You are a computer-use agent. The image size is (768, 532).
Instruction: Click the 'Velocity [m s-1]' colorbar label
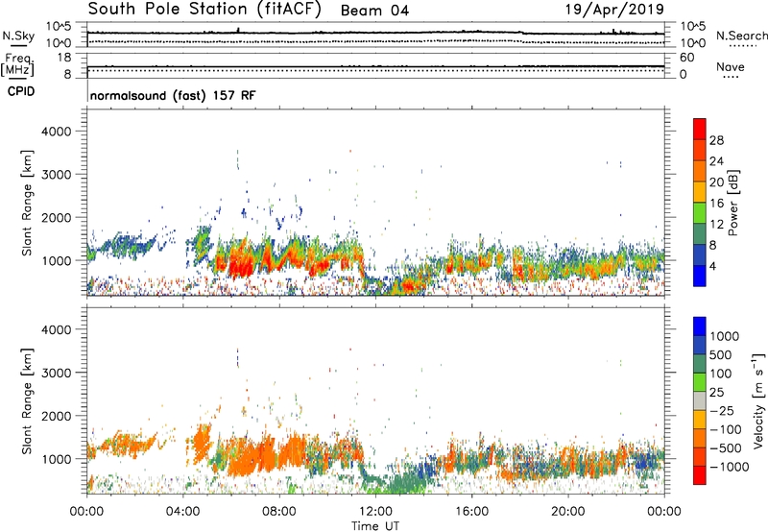pyautogui.click(x=758, y=400)
